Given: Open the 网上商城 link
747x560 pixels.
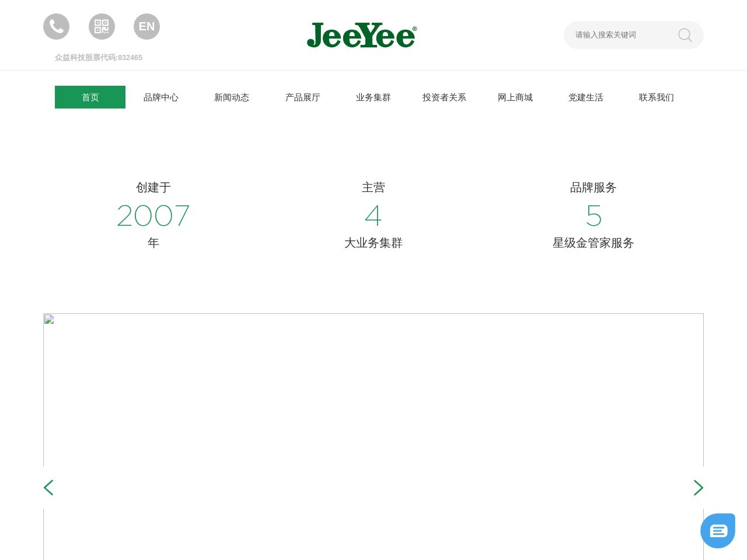Looking at the screenshot, I should pyautogui.click(x=515, y=97).
